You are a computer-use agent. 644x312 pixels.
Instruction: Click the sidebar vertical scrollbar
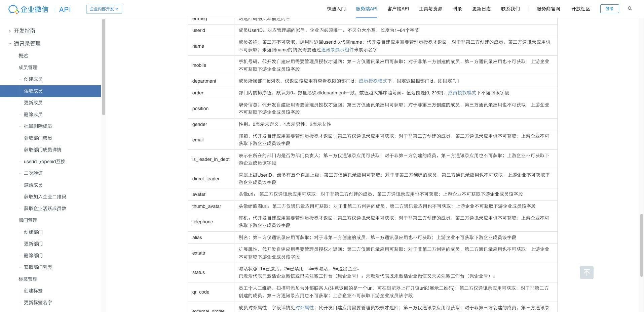click(104, 67)
